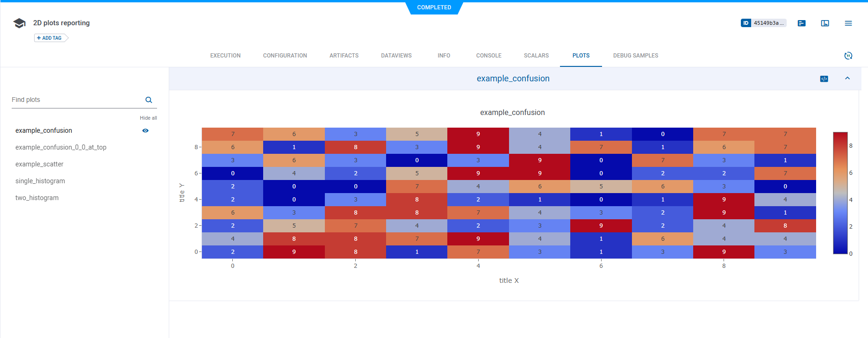Click the graduation cap task icon
868x338 pixels.
click(x=19, y=23)
